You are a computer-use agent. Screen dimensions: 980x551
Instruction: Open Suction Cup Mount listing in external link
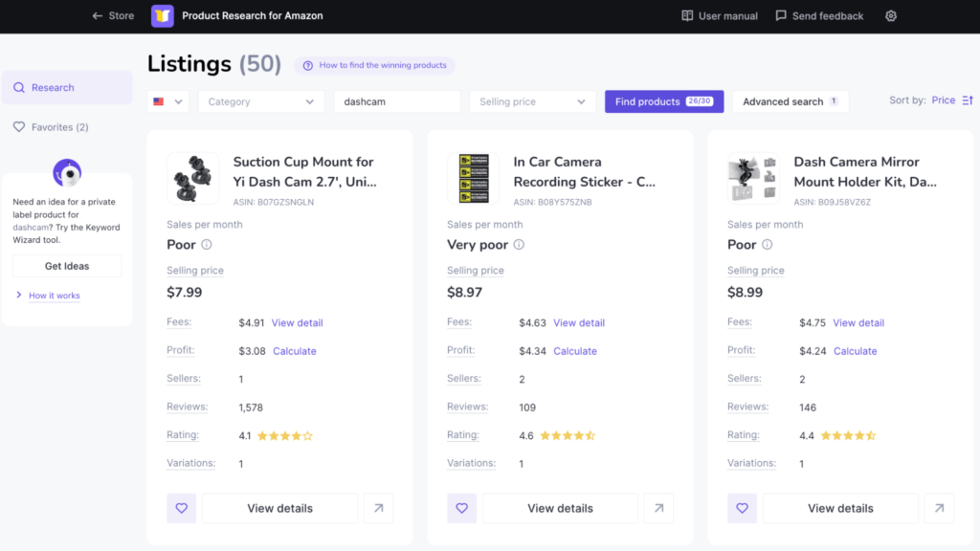[379, 509]
